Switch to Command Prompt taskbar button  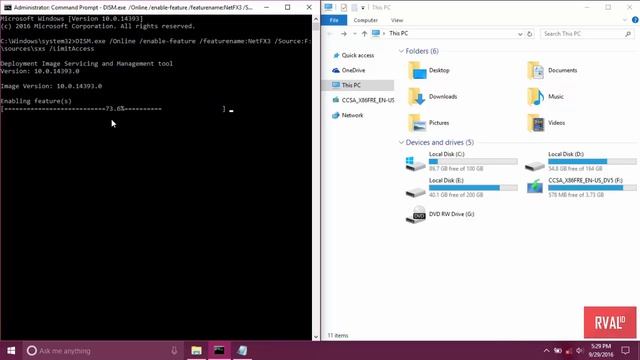tap(219, 351)
